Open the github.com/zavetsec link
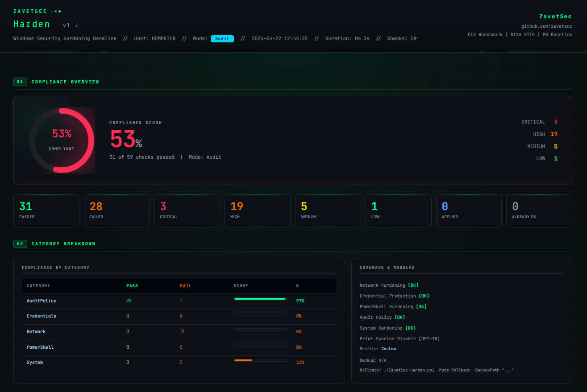This screenshot has height=392, width=587. pyautogui.click(x=546, y=26)
